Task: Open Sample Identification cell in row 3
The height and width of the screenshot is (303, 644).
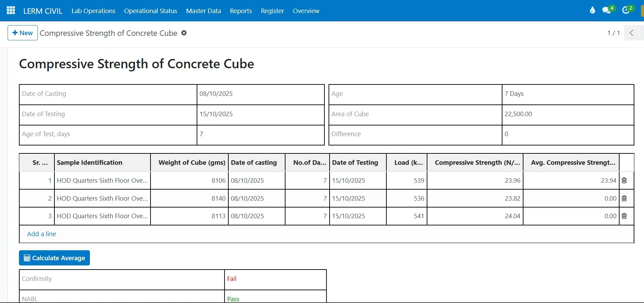Action: [x=102, y=216]
